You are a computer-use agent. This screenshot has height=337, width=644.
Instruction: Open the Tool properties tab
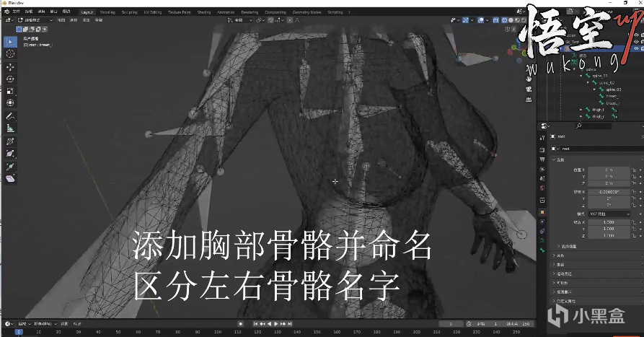pyautogui.click(x=542, y=138)
